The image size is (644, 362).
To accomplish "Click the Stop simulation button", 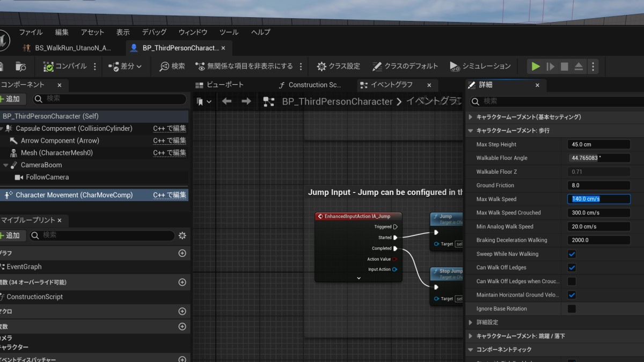I will click(564, 67).
